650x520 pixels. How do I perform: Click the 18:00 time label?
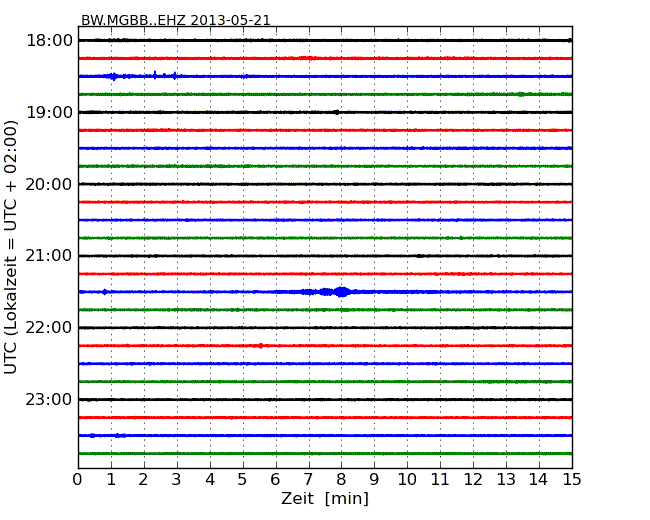tap(49, 41)
